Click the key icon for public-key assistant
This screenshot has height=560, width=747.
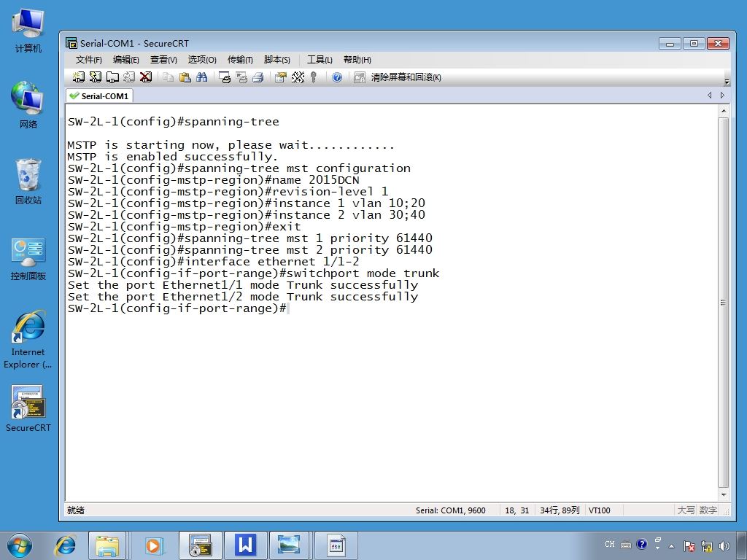point(314,77)
